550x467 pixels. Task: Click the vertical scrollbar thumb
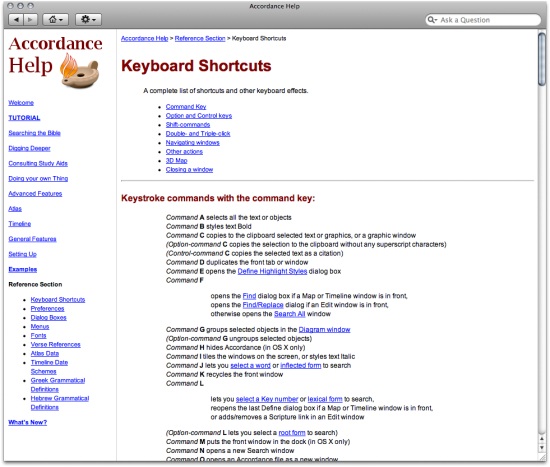point(542,59)
